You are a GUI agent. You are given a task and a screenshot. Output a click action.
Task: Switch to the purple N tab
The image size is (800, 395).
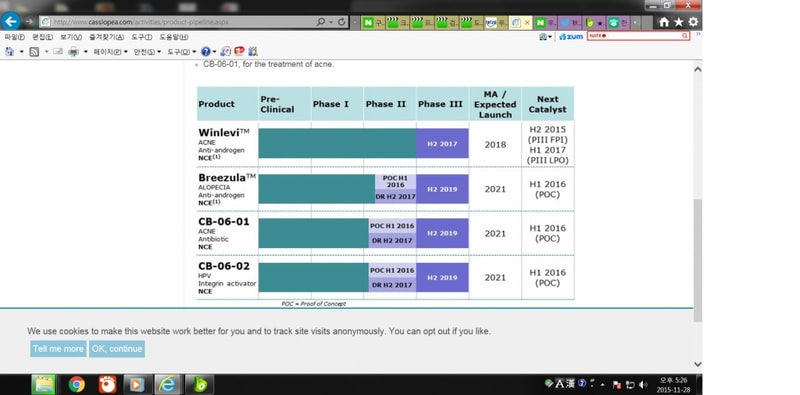pos(545,22)
